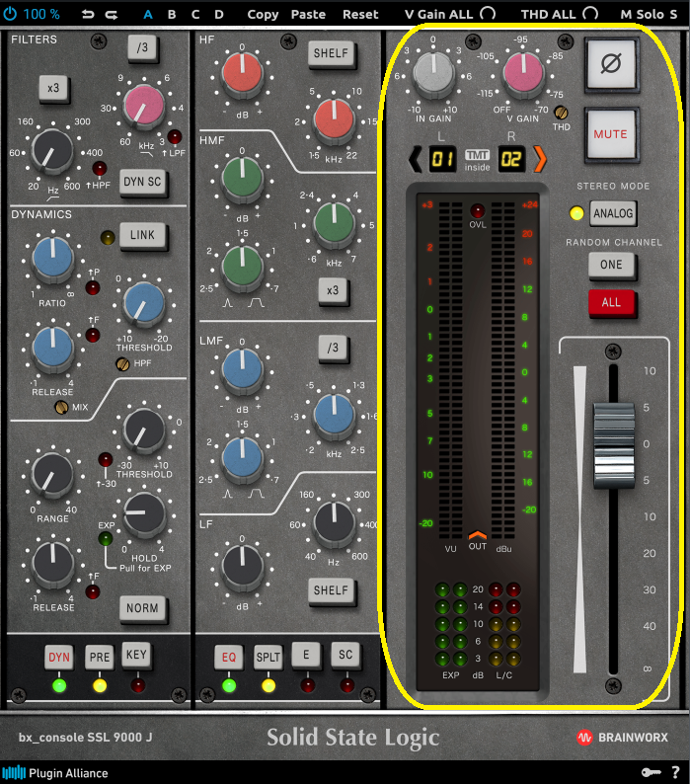Viewport: 690px width, 784px height.
Task: Click the left channel 01 display
Action: coord(442,159)
